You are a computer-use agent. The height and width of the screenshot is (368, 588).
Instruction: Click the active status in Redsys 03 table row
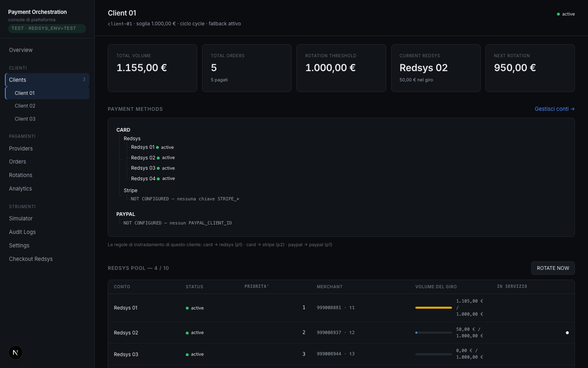(x=195, y=355)
